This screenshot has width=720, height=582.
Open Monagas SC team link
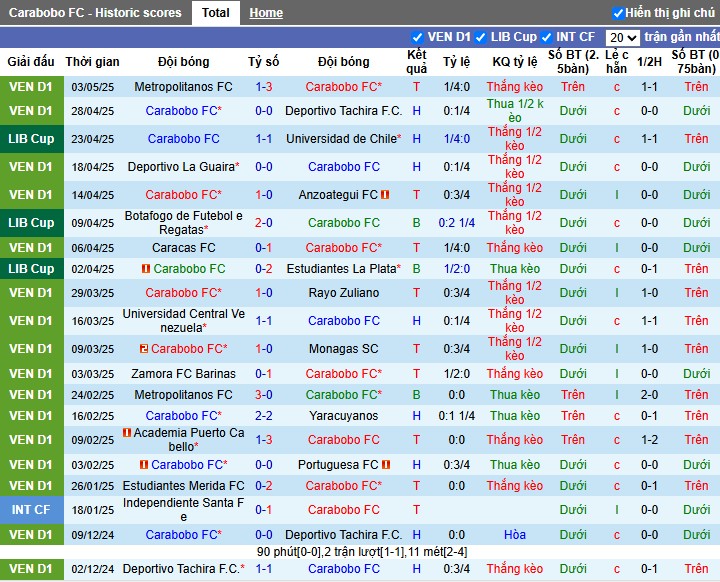point(343,349)
